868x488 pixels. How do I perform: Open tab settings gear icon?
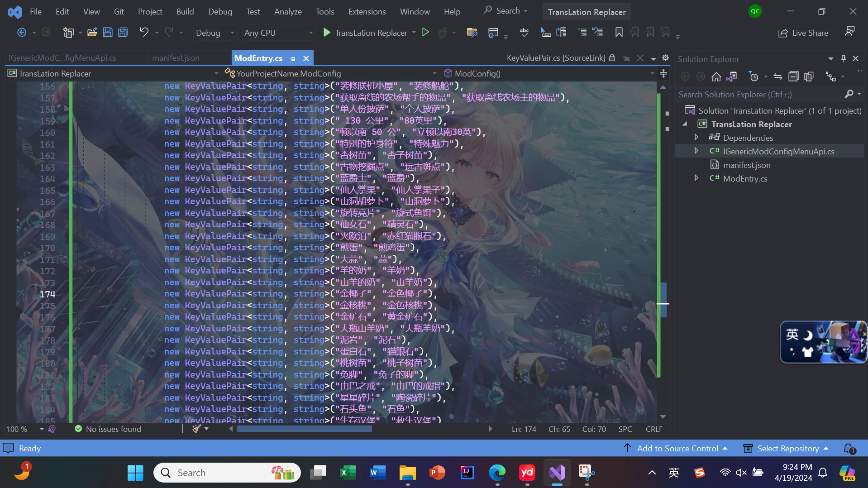[665, 58]
